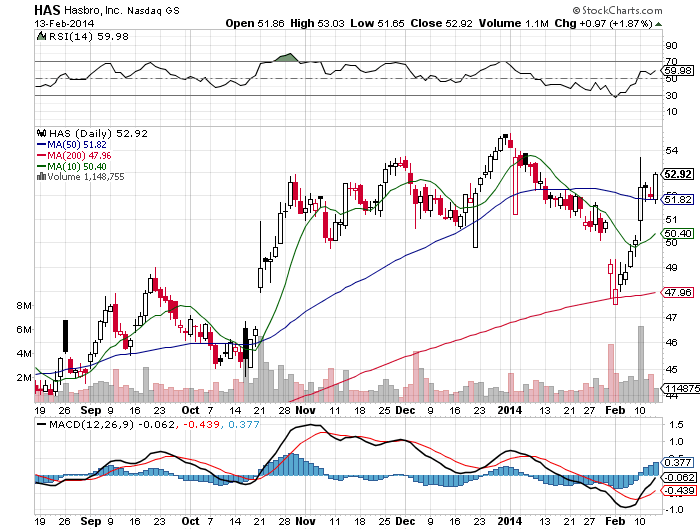This screenshot has height=530, width=700.
Task: Click the 114875 volume tag on right axis
Action: click(681, 388)
